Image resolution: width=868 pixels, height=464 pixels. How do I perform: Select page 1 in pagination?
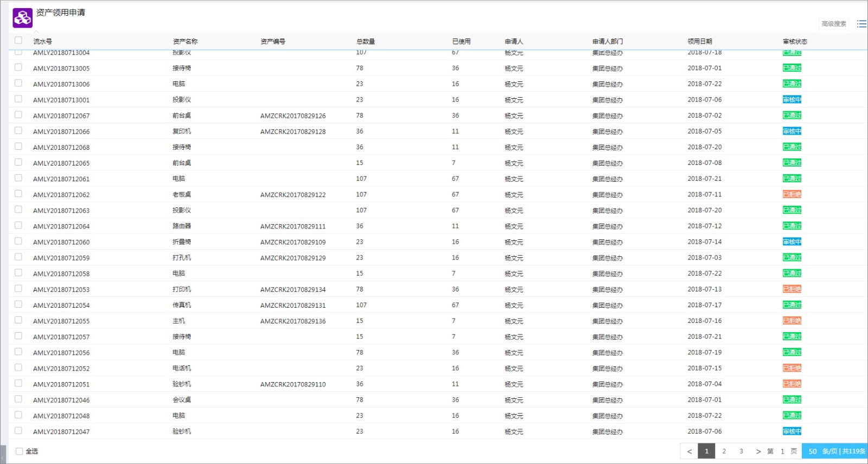coord(706,452)
